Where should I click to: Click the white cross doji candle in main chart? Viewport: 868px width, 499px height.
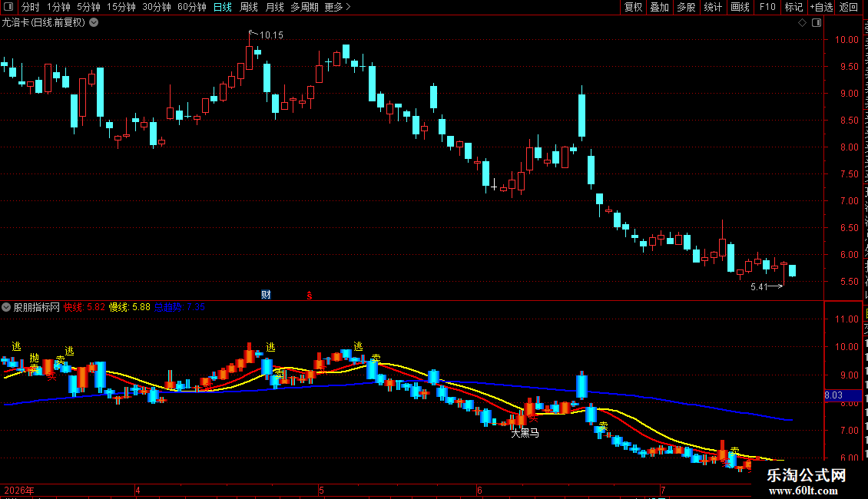click(494, 185)
